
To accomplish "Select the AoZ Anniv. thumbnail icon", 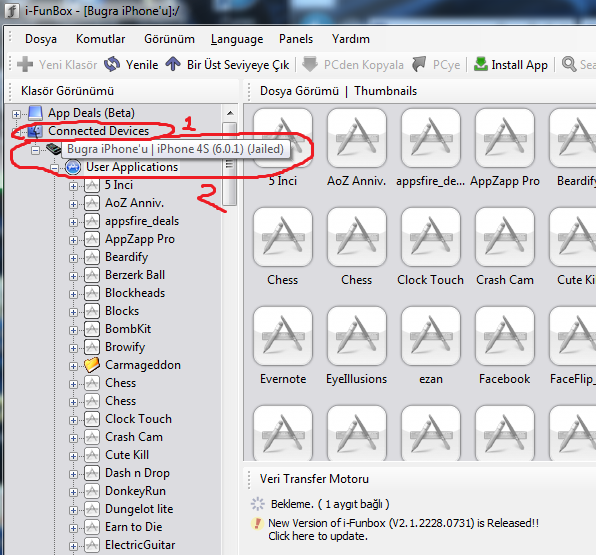I will [357, 138].
